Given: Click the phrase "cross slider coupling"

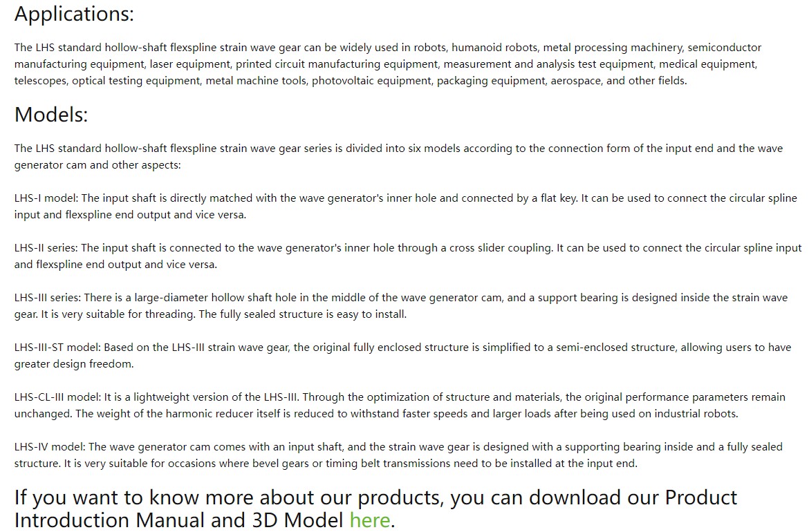Looking at the screenshot, I should tap(498, 247).
